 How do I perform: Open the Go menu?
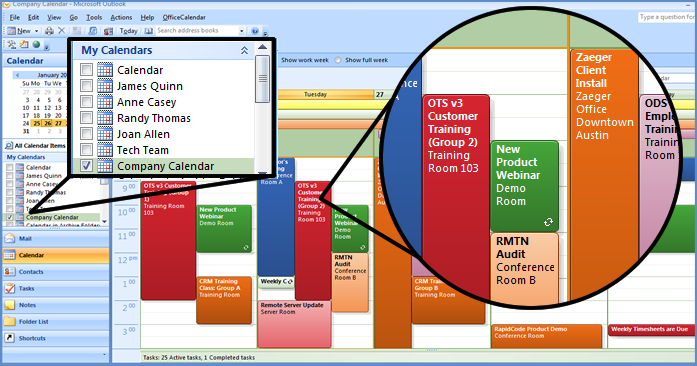[74, 17]
